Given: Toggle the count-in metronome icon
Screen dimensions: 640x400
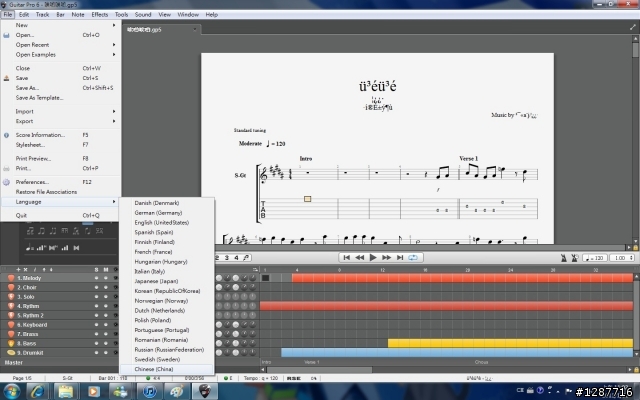Looking at the screenshot, I should tap(574, 258).
